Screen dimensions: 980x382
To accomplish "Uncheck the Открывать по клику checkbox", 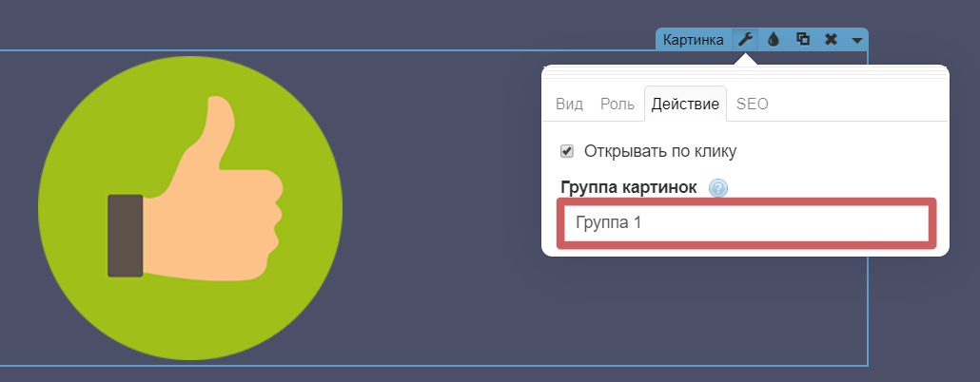I will pos(567,151).
